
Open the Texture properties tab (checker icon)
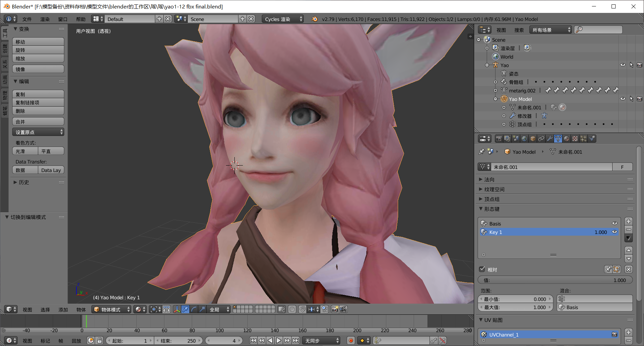(x=575, y=138)
